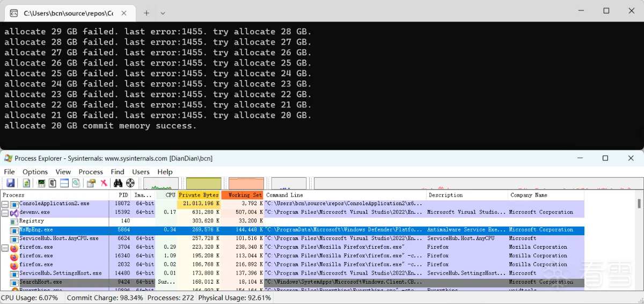
Task: Sort by the Process column header
Action: click(55, 195)
